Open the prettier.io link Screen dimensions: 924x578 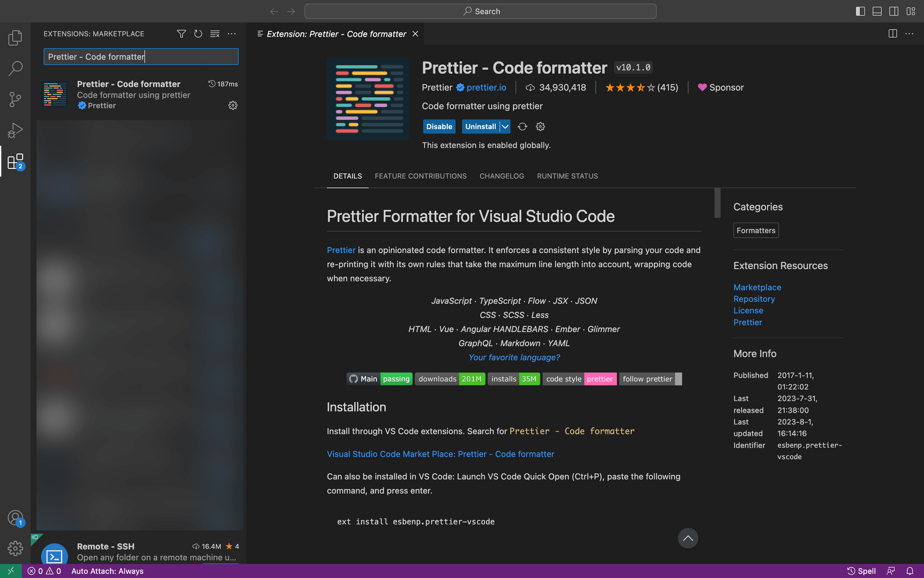(486, 87)
